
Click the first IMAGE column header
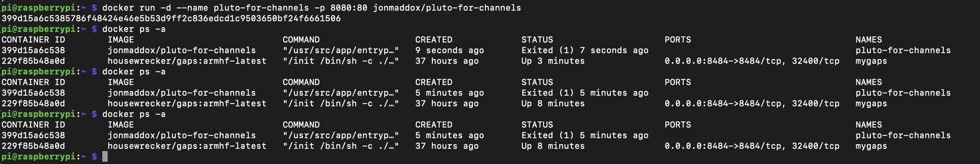pos(121,39)
